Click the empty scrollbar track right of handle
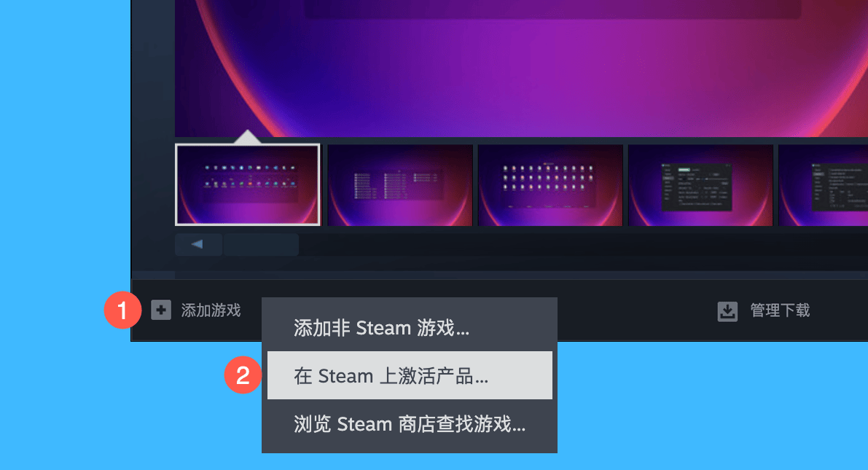 (x=584, y=244)
